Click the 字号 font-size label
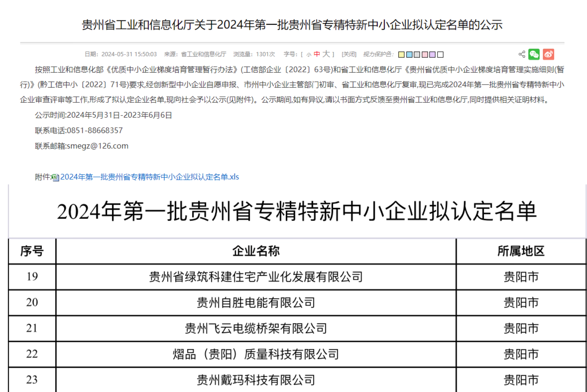The width and height of the screenshot is (587, 392). point(290,54)
